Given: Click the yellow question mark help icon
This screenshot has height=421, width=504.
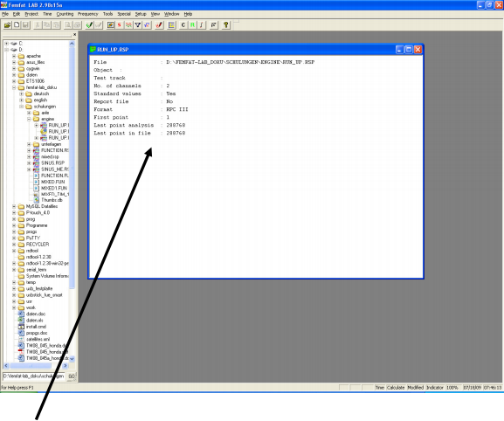Looking at the screenshot, I should click(226, 24).
